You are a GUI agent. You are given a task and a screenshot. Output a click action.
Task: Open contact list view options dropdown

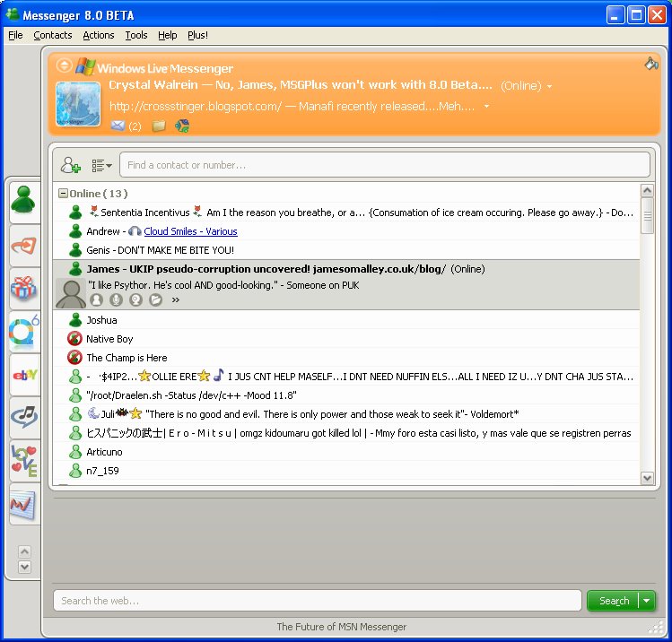click(101, 165)
